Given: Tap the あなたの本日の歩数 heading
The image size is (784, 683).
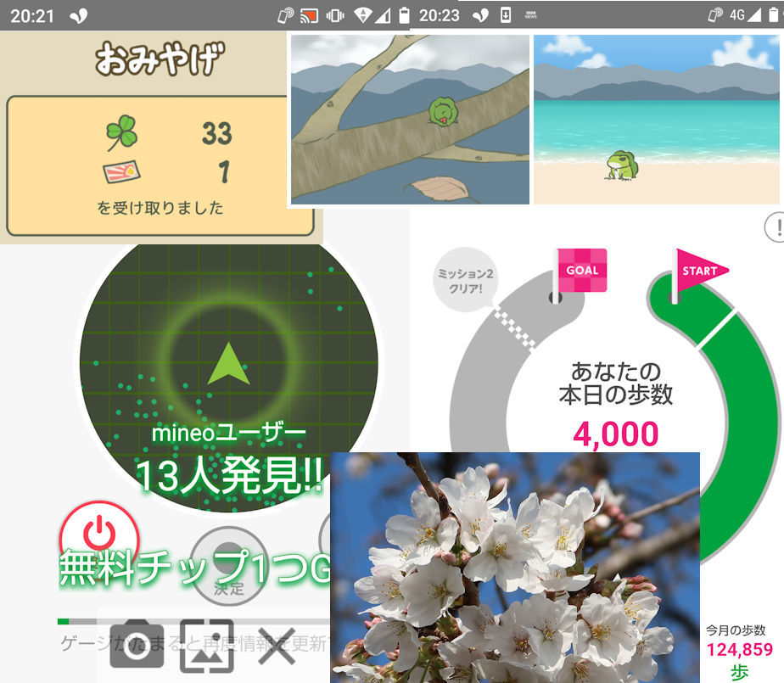Looking at the screenshot, I should [616, 383].
